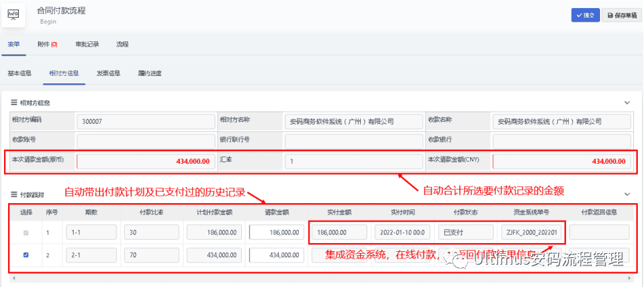The image size is (644, 287).
Task: Open the 附件 attachments tab
Action: pos(47,45)
